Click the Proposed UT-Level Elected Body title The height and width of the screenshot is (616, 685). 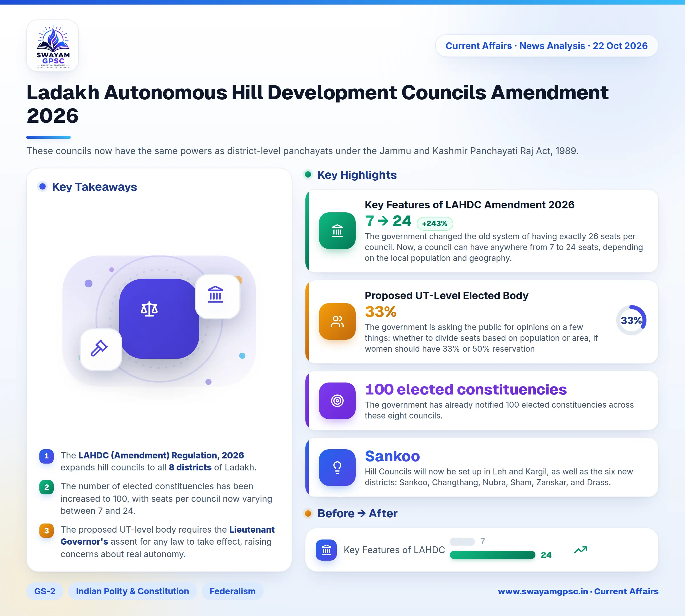click(x=446, y=295)
